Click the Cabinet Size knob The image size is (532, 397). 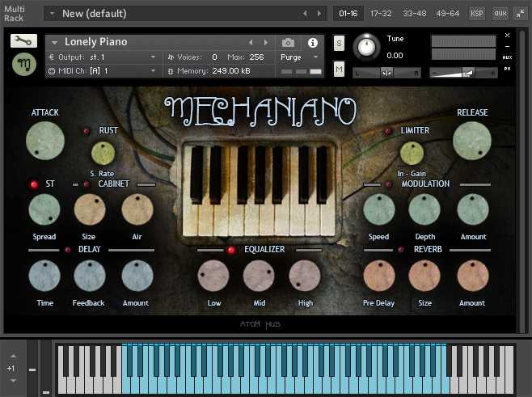click(x=90, y=209)
